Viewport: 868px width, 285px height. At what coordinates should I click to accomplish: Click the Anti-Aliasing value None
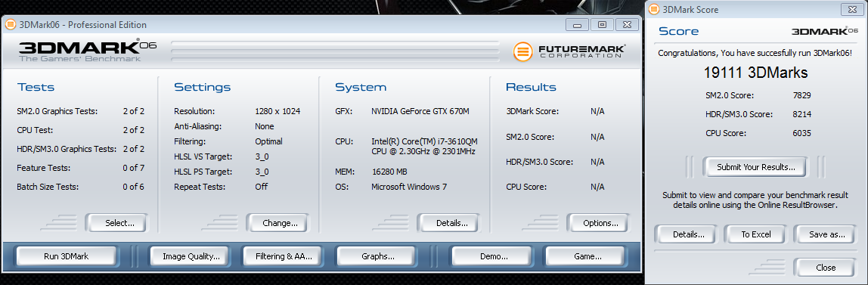[x=265, y=126]
